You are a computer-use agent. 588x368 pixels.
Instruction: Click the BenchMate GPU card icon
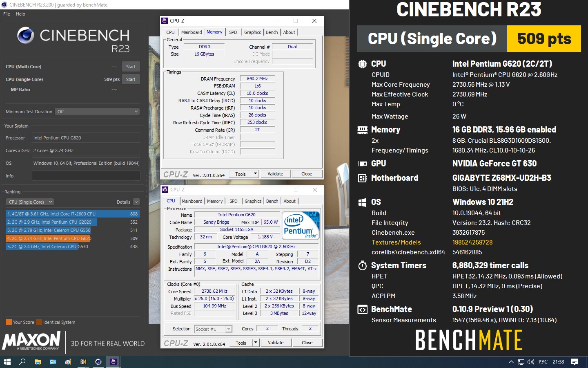click(x=362, y=164)
